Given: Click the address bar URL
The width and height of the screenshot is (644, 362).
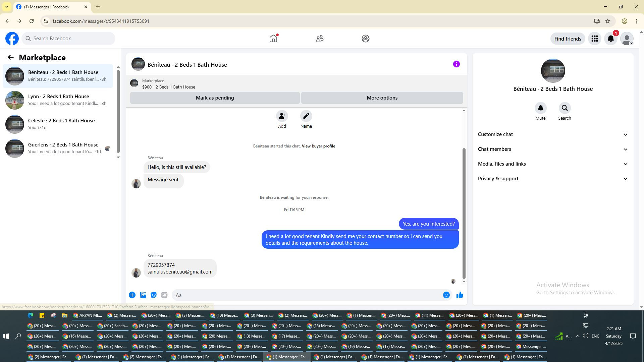Looking at the screenshot, I should tap(101, 21).
